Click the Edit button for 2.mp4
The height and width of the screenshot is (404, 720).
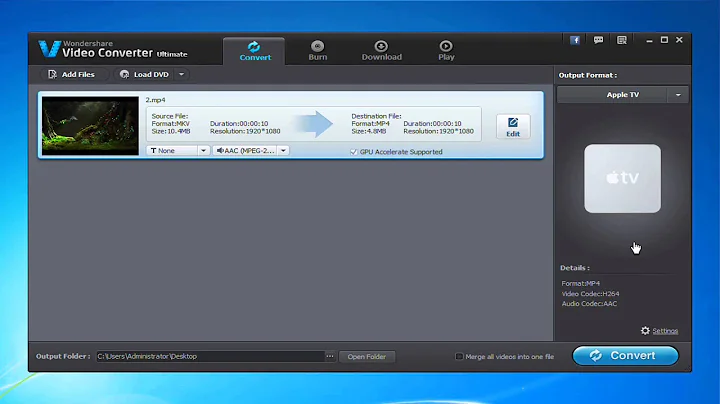[x=512, y=127]
